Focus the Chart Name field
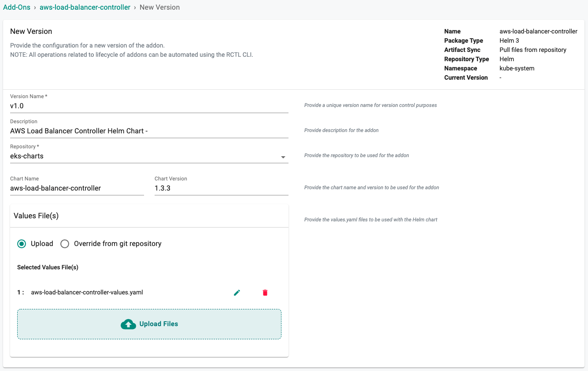 pyautogui.click(x=77, y=188)
